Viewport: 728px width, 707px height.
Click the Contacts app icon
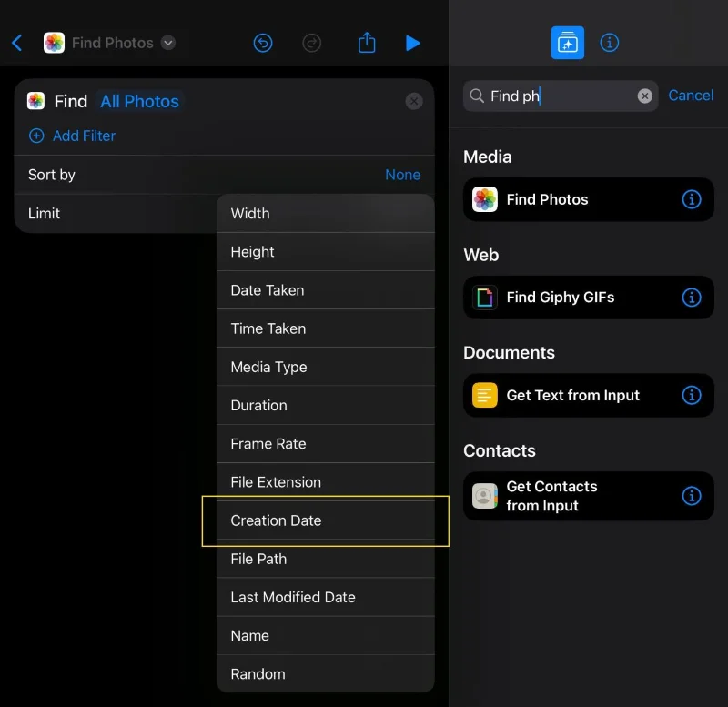pyautogui.click(x=485, y=496)
